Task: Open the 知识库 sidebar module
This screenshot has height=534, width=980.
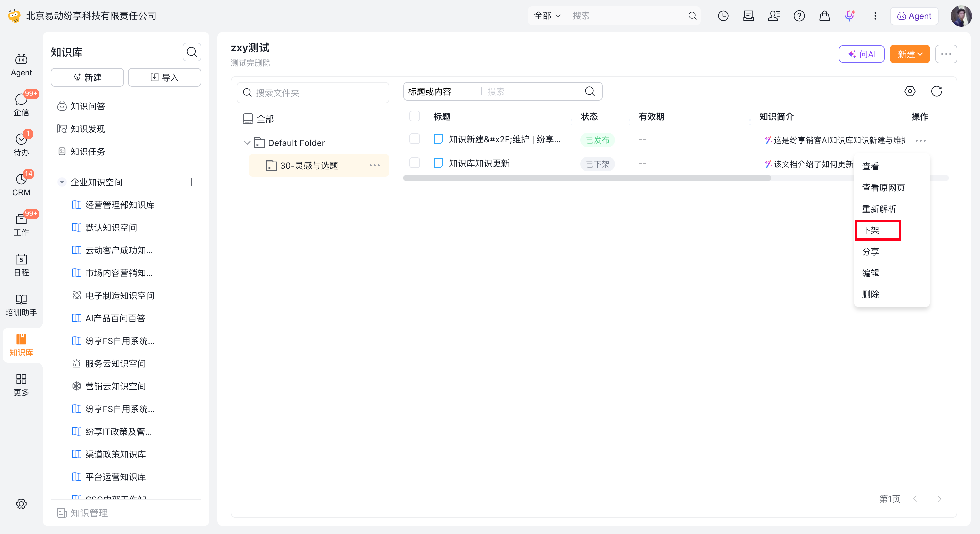Action: (x=21, y=345)
